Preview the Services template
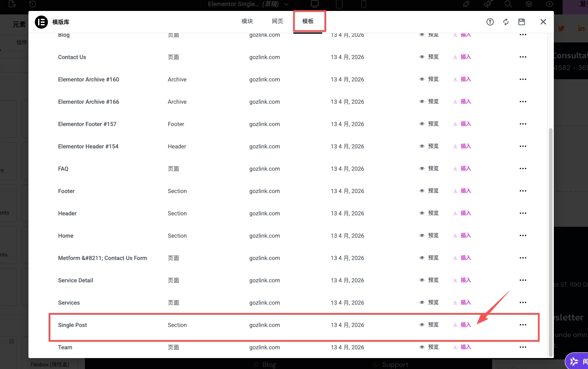Screen dimensions: 588x369 tap(429, 302)
